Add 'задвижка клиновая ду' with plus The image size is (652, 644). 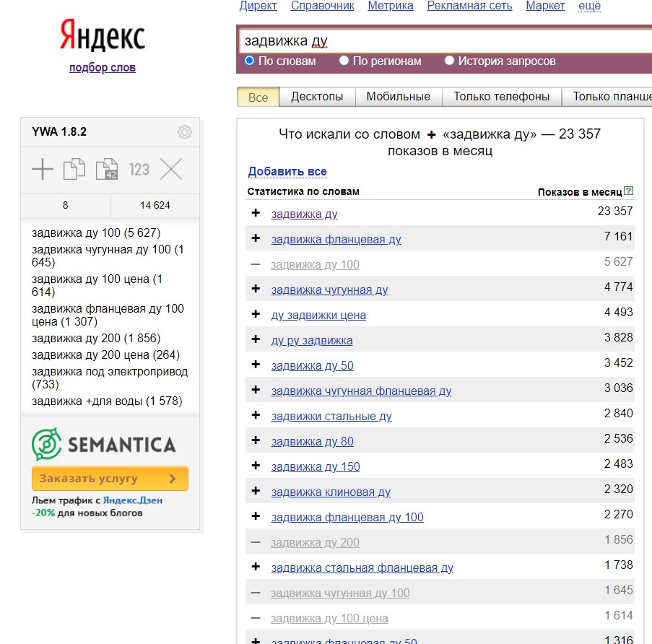256,491
